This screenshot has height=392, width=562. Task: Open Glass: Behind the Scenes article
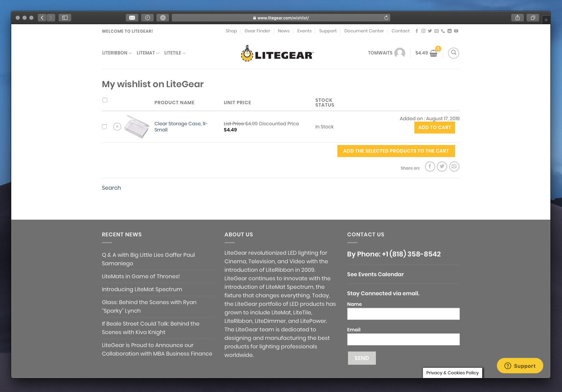pyautogui.click(x=149, y=307)
